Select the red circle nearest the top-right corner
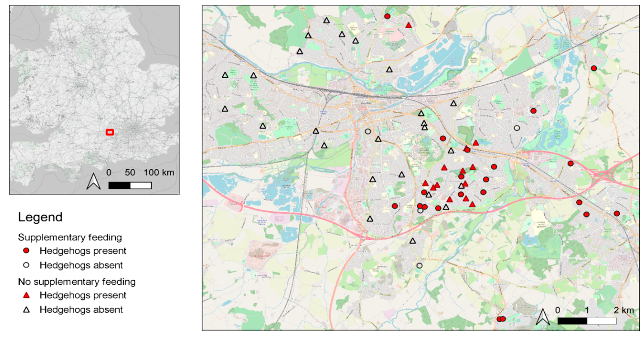This screenshot has width=644, height=337. tap(594, 68)
